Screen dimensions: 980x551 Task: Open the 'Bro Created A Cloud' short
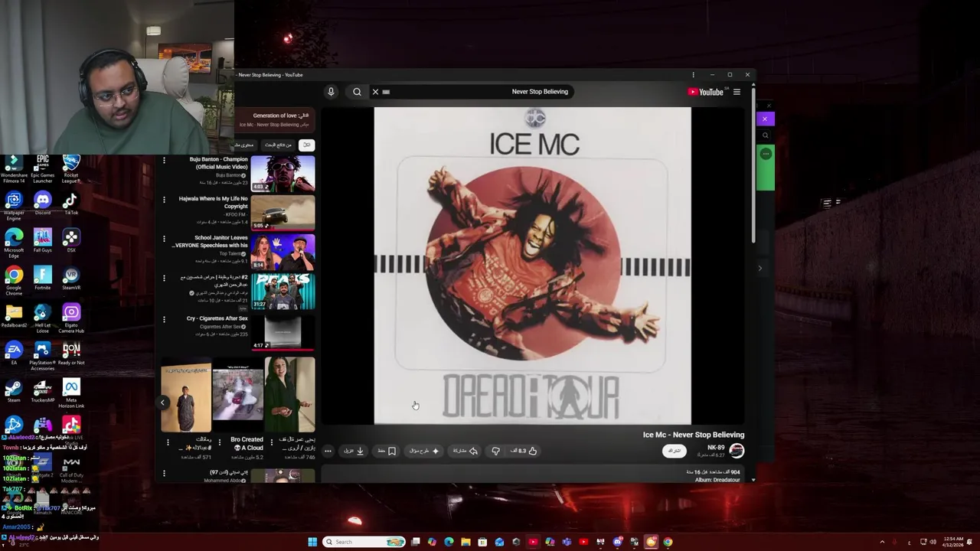[237, 395]
